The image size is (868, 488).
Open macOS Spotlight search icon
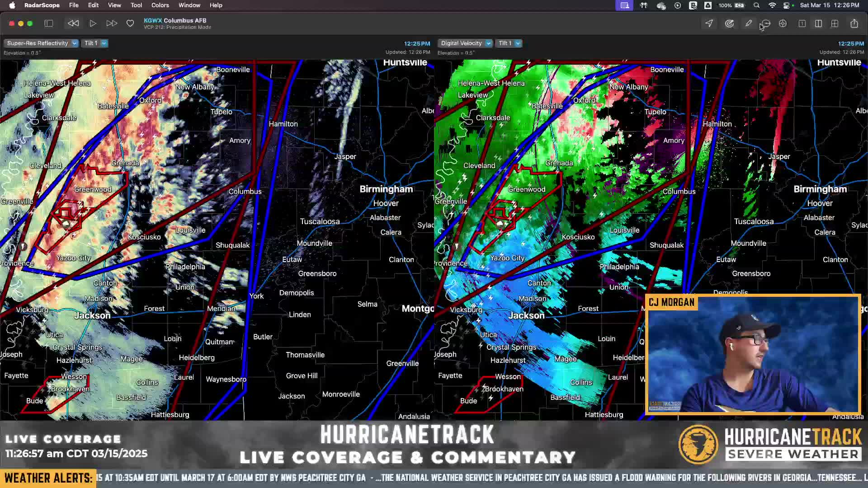click(757, 5)
